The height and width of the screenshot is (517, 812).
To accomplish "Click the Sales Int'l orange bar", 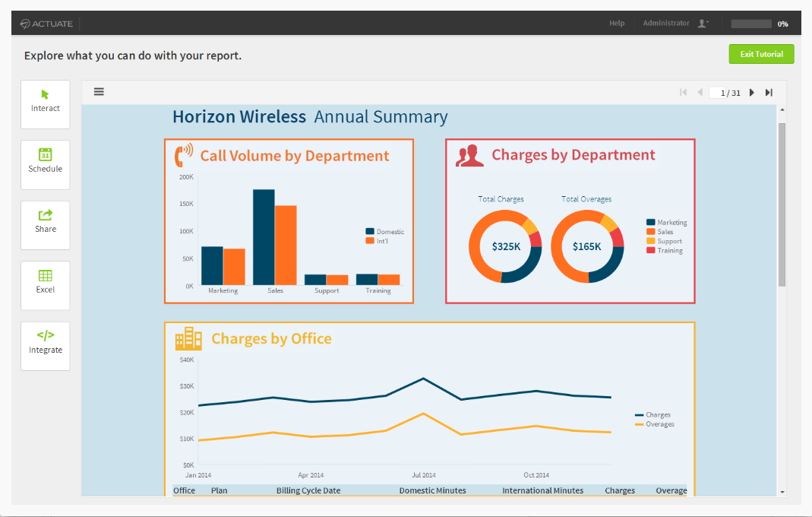I will click(x=286, y=246).
